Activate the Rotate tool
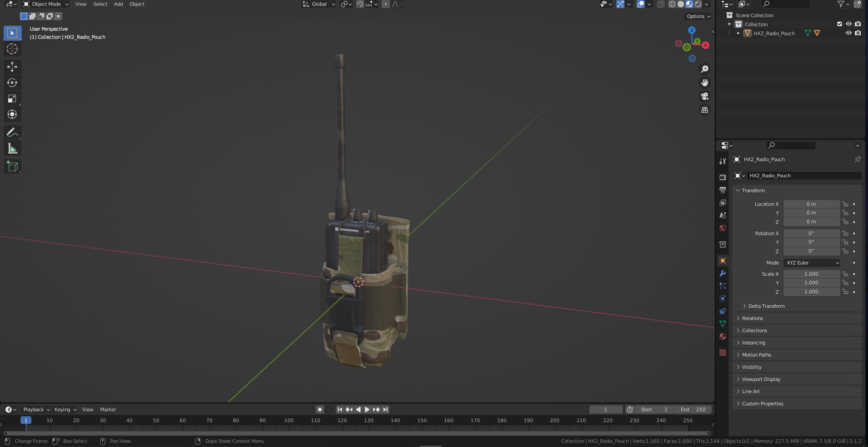This screenshot has width=868, height=447. pyautogui.click(x=12, y=83)
